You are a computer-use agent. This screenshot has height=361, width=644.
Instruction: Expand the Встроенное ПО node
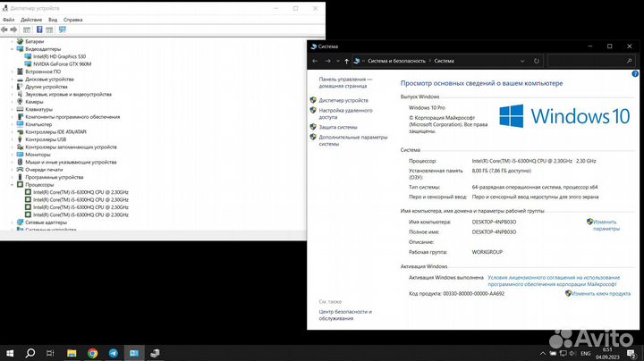tap(12, 71)
